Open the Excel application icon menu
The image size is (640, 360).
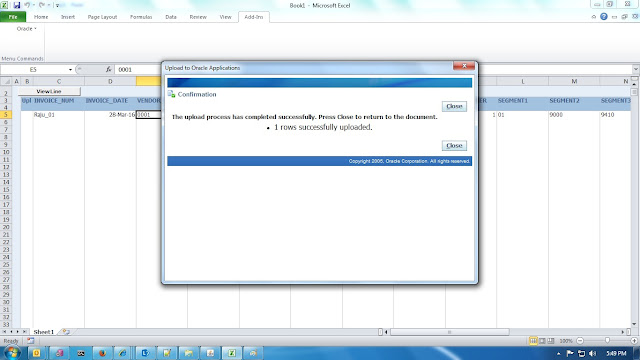tap(4, 5)
